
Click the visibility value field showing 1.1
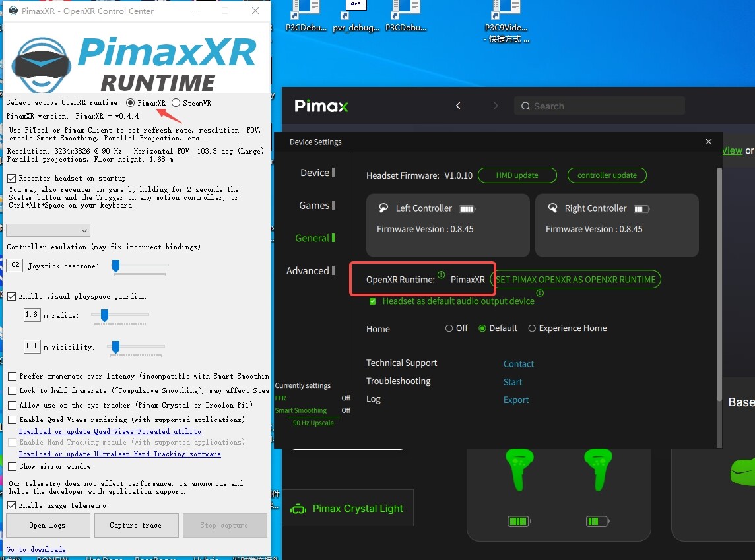[32, 346]
